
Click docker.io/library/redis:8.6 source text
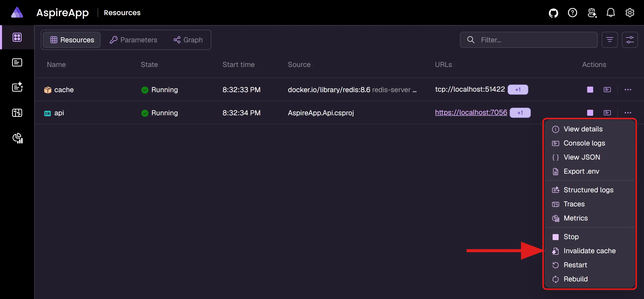click(329, 90)
